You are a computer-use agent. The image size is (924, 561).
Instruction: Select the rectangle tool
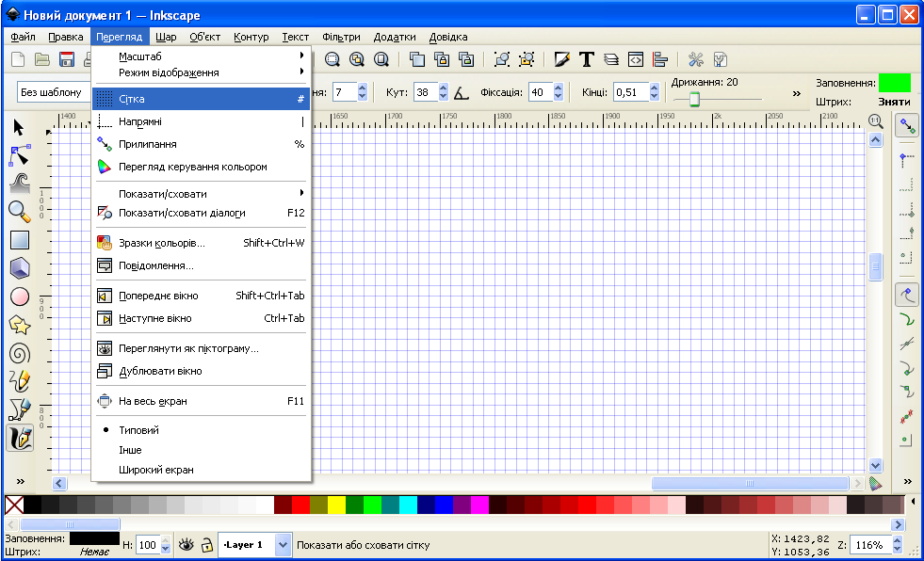19,240
